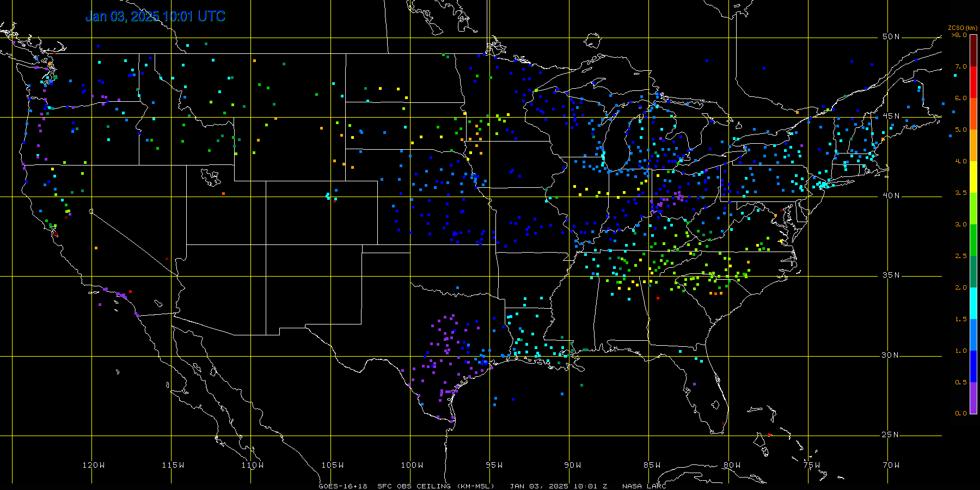The width and height of the screenshot is (980, 490).
Task: Click the JAN 03, 2025 10:01 Z footer text
Action: point(559,486)
